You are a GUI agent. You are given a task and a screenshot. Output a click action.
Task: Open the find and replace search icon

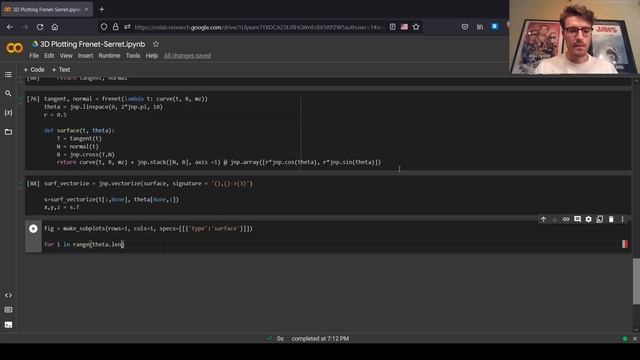coord(8,93)
